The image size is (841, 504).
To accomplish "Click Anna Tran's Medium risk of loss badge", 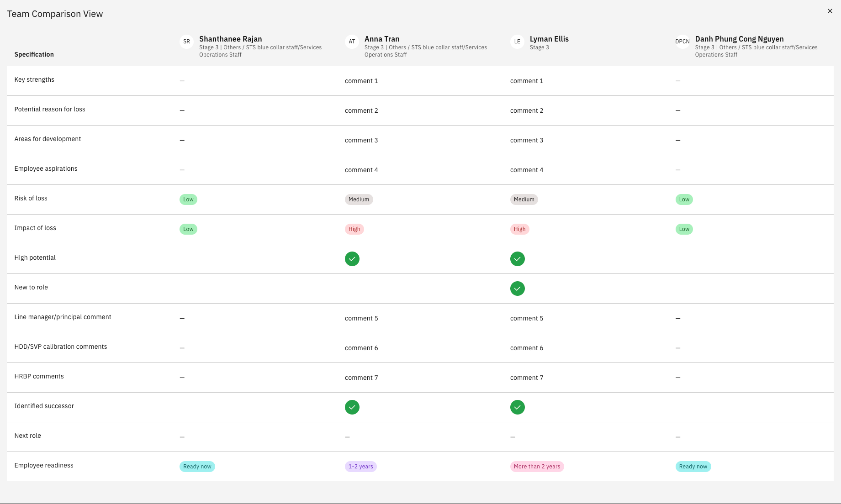I will point(359,199).
